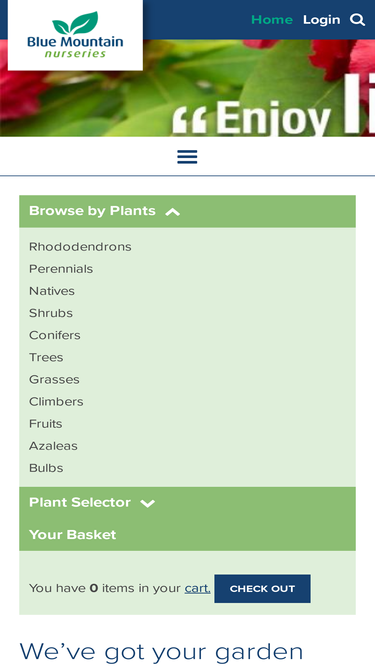Open the search magnifier icon
The width and height of the screenshot is (375, 667).
tap(357, 20)
